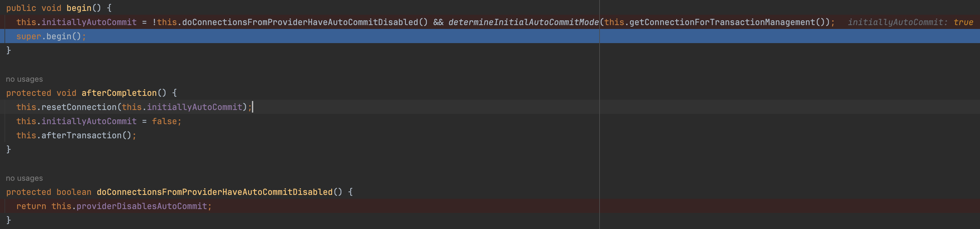Click the begin method name
The image size is (980, 229).
click(x=79, y=8)
